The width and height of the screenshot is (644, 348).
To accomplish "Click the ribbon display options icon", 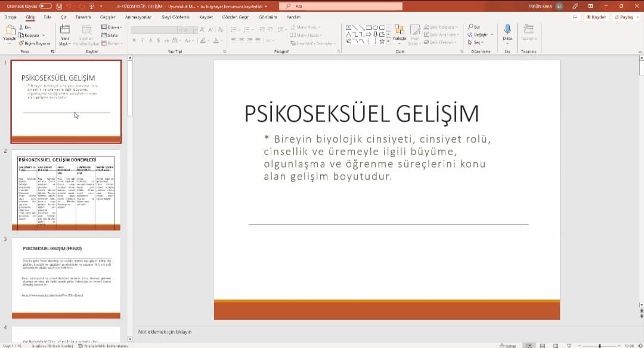I will click(590, 6).
